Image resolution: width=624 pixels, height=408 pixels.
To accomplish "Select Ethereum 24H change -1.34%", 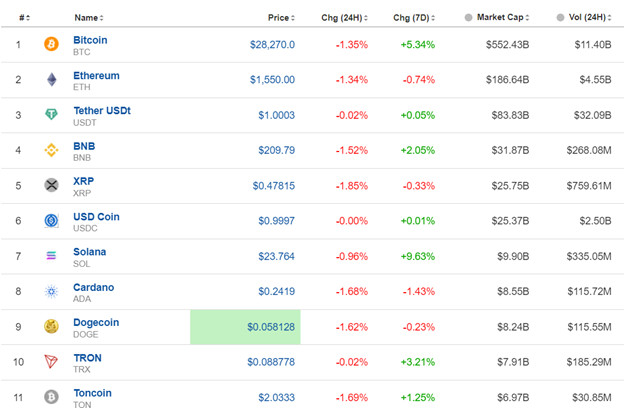I will click(x=352, y=80).
